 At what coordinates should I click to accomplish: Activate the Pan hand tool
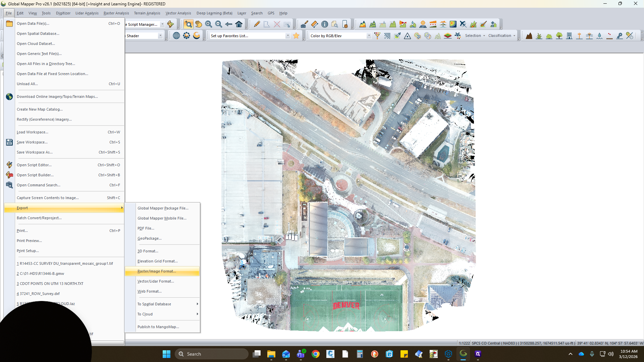click(x=199, y=24)
